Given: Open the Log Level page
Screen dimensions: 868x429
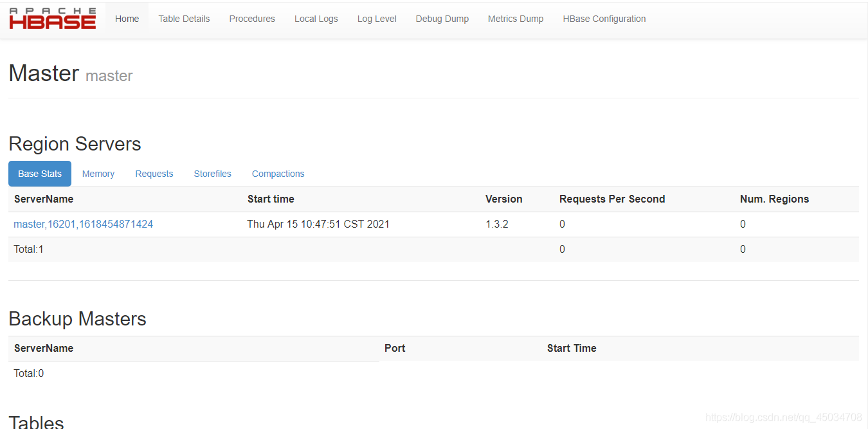Looking at the screenshot, I should [377, 19].
